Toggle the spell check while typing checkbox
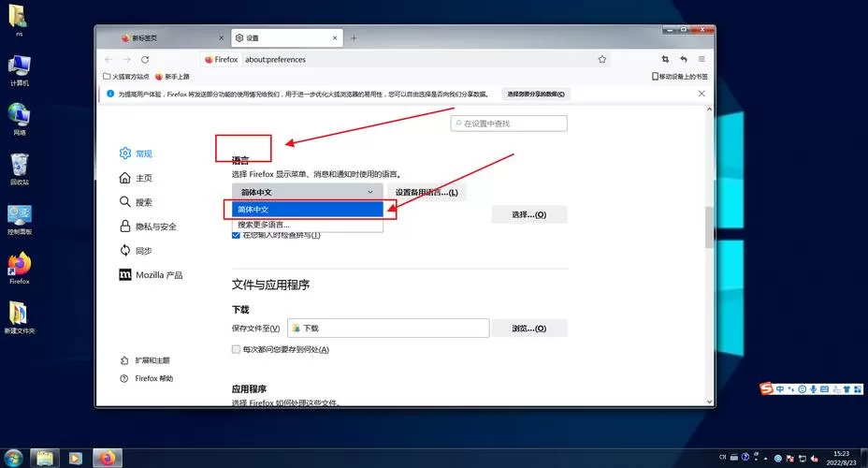 pos(236,235)
